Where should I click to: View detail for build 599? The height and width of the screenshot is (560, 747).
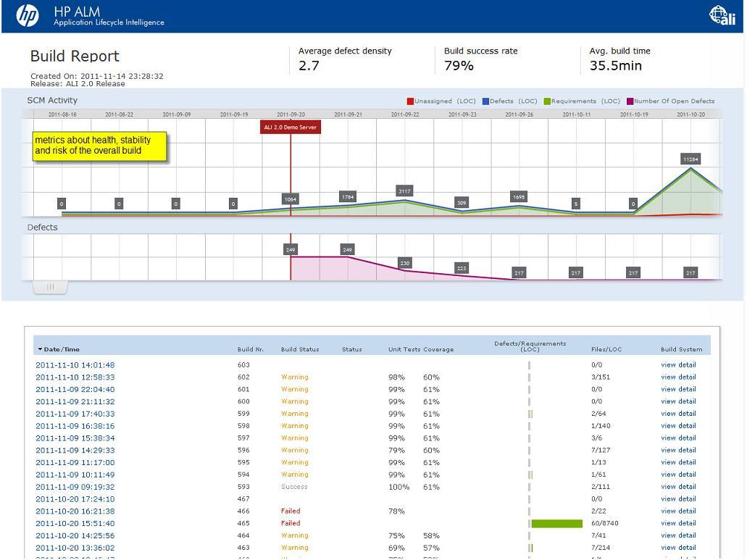point(678,414)
